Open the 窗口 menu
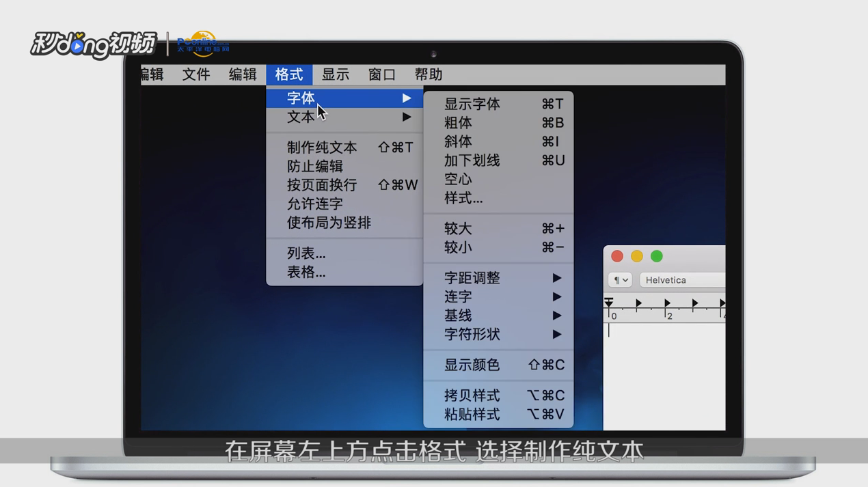Image resolution: width=868 pixels, height=487 pixels. tap(382, 74)
